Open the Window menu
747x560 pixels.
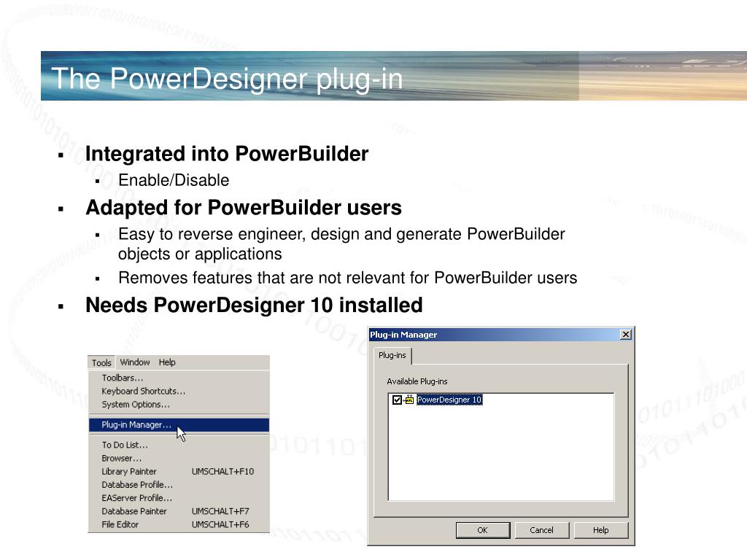[x=135, y=362]
